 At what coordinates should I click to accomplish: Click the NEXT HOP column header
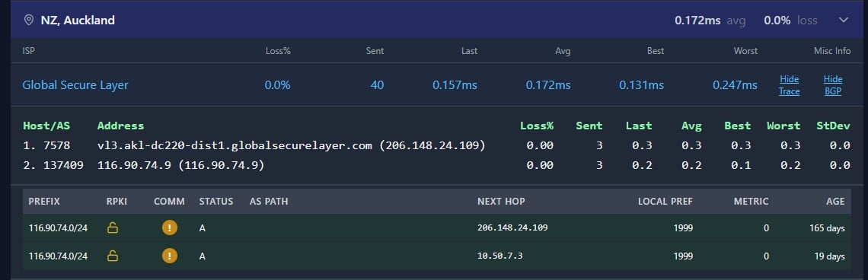(x=501, y=202)
